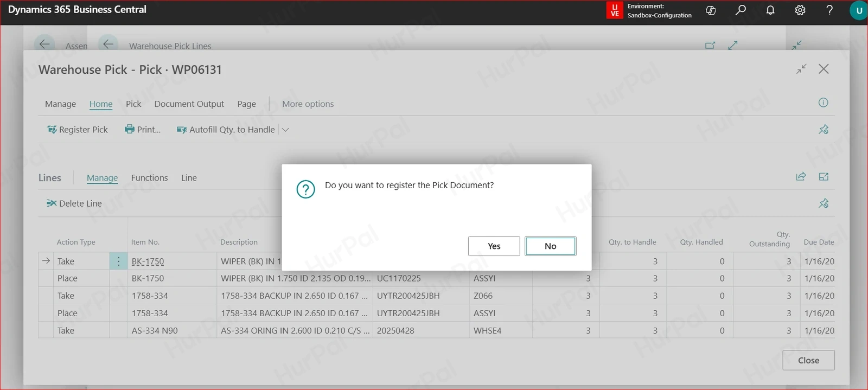868x390 pixels.
Task: Show More options
Action: (x=308, y=104)
